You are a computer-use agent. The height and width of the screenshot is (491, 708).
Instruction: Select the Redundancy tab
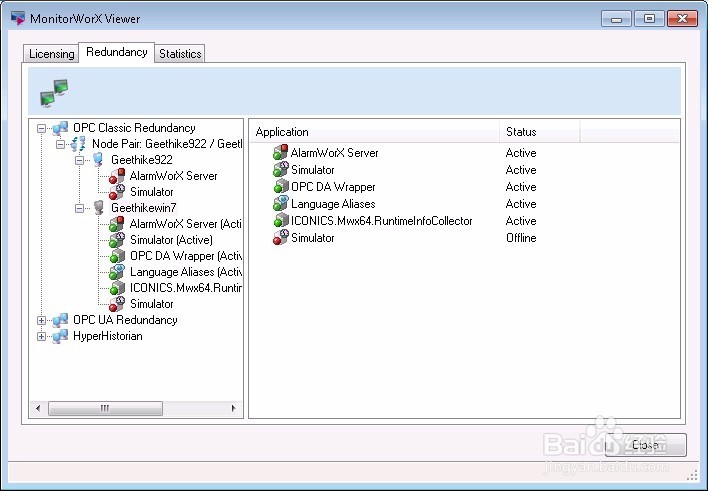pyautogui.click(x=116, y=52)
